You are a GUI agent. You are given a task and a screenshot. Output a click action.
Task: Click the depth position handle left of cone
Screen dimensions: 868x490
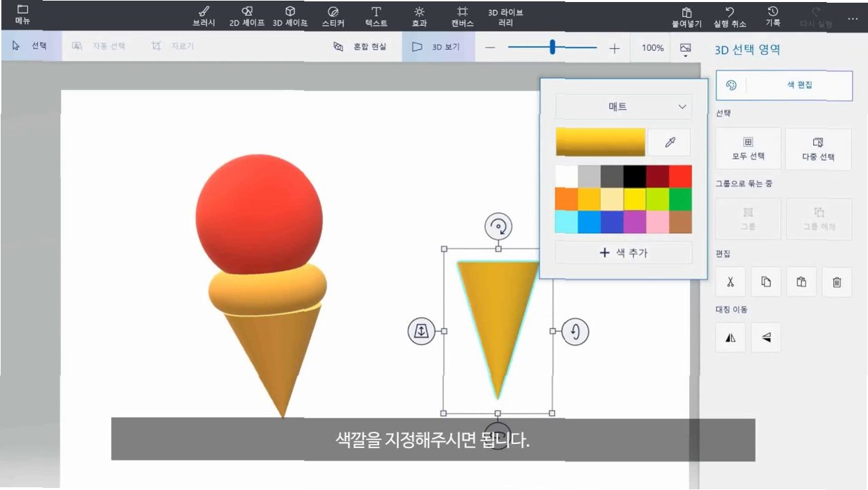421,331
